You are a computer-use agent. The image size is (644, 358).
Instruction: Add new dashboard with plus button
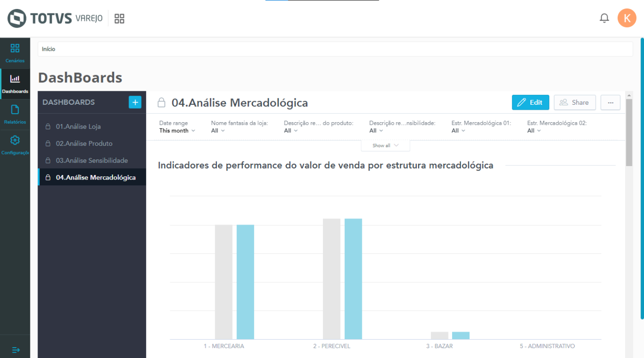(135, 102)
